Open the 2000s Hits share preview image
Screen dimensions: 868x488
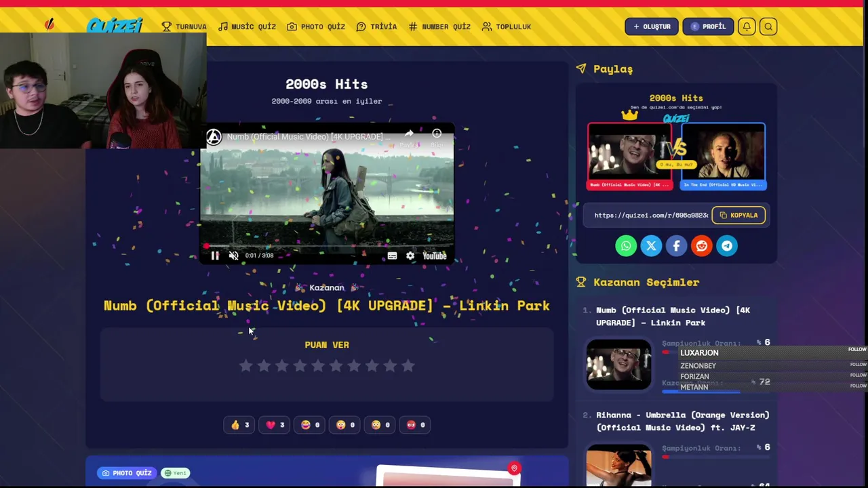pos(676,142)
